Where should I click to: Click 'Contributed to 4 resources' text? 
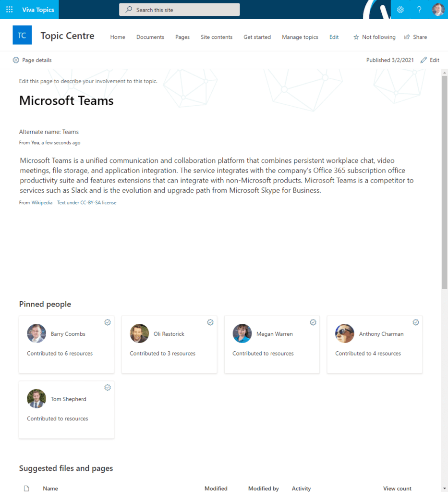click(x=368, y=353)
